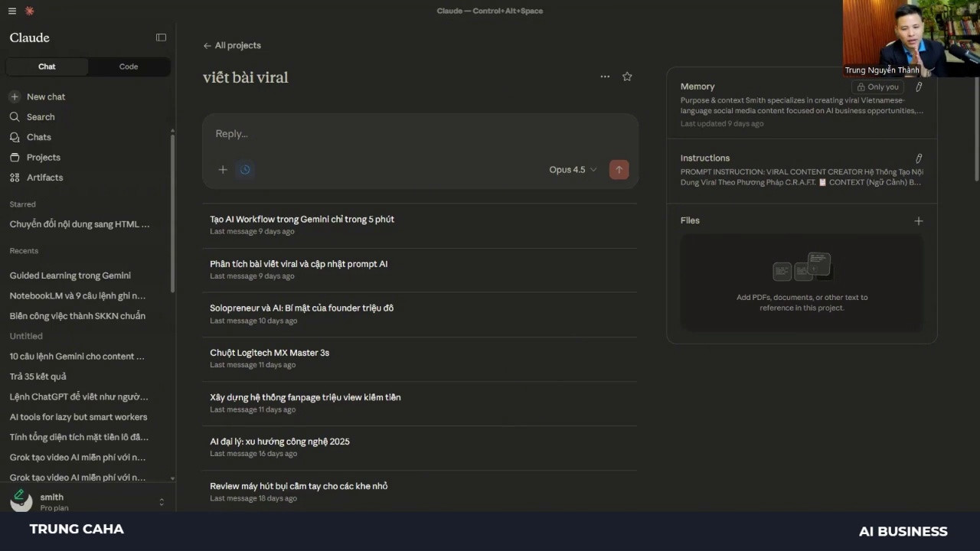This screenshot has height=551, width=980.
Task: Click the sidebar scroll down arrow
Action: pyautogui.click(x=172, y=478)
